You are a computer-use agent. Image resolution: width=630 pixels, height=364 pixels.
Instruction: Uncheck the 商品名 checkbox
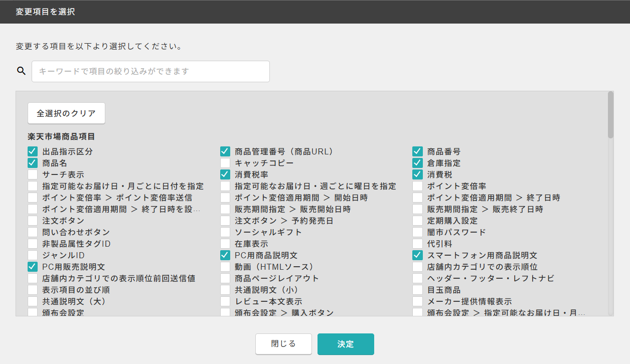coord(33,163)
